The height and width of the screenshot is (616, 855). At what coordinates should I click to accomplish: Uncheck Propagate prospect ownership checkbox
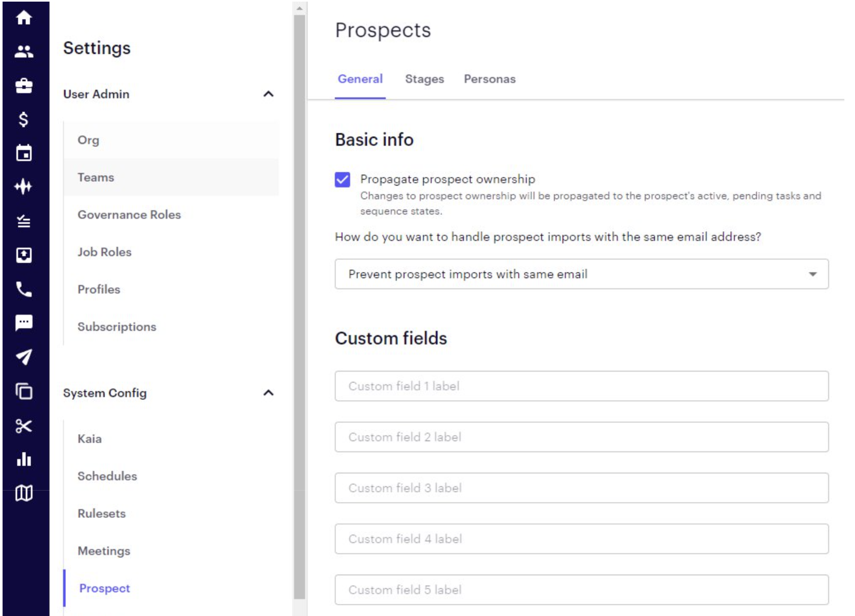342,179
